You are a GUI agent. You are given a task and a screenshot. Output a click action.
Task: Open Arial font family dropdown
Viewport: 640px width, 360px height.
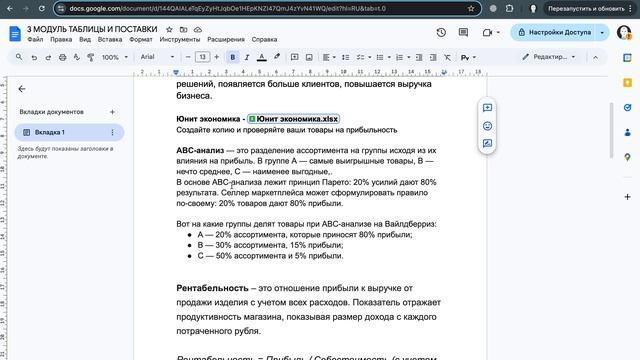[x=157, y=57]
